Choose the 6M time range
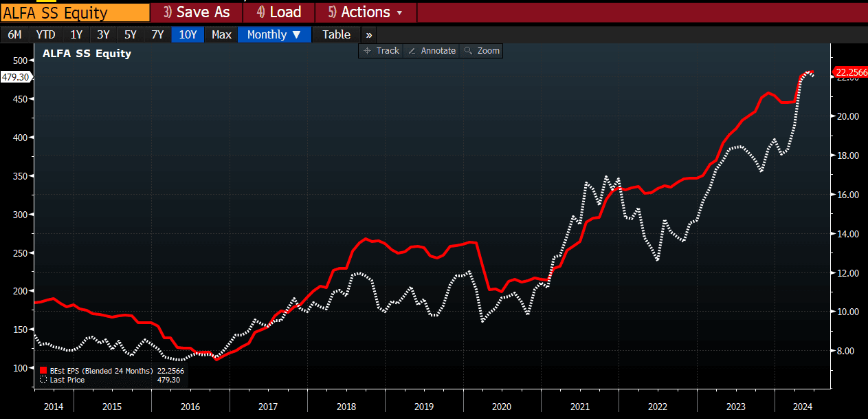The image size is (868, 419). [14, 34]
